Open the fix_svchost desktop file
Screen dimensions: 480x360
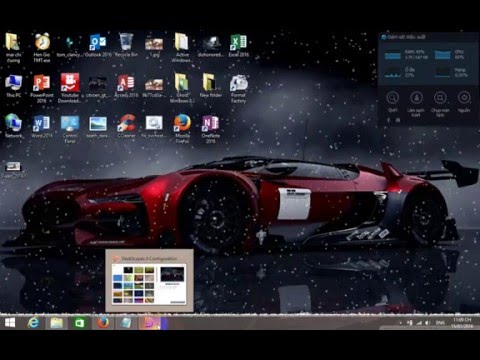(154, 127)
